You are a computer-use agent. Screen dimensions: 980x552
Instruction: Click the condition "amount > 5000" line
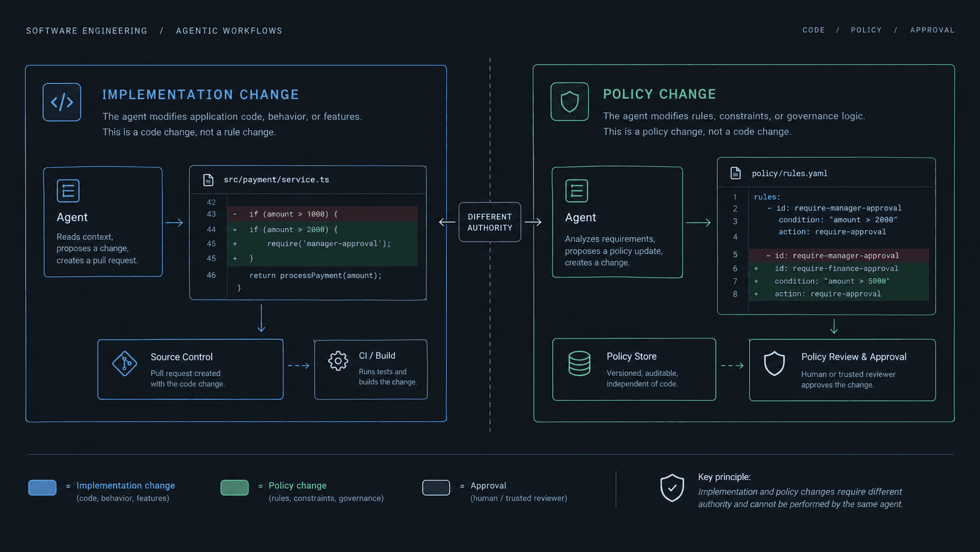point(839,281)
